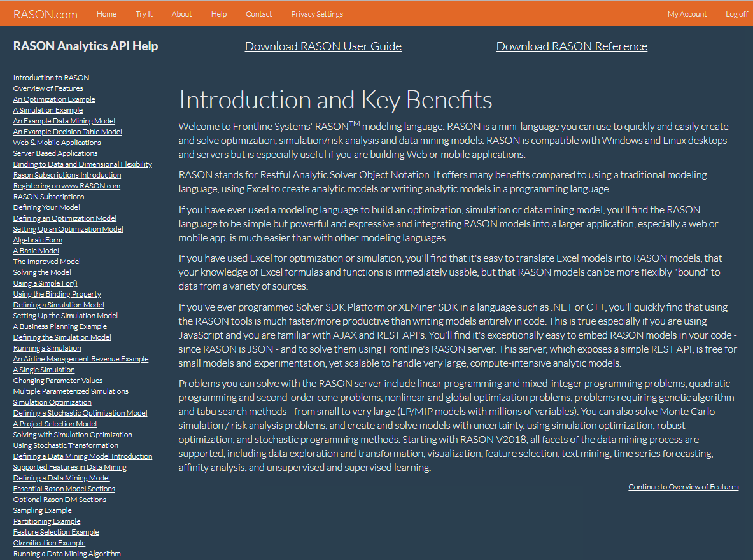Download the RASON User Guide

(x=323, y=46)
